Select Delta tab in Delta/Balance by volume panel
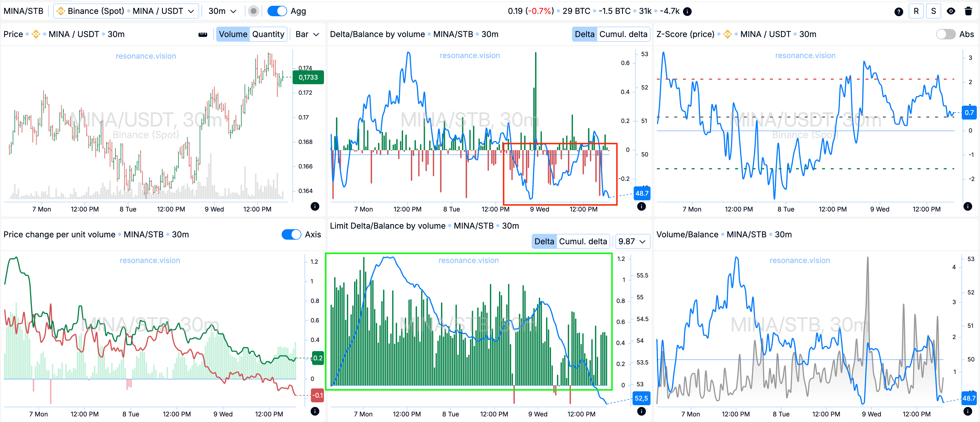Screen dimensions: 980x422 (x=584, y=34)
